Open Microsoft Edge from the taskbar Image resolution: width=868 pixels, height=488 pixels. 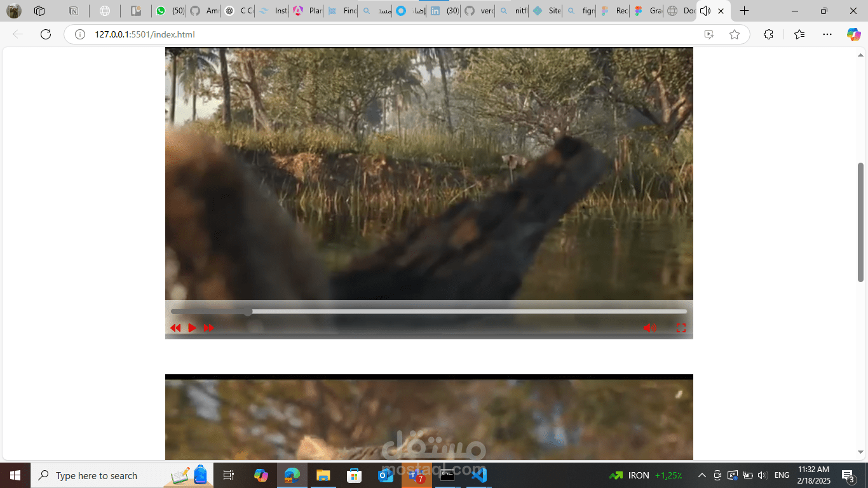292,475
